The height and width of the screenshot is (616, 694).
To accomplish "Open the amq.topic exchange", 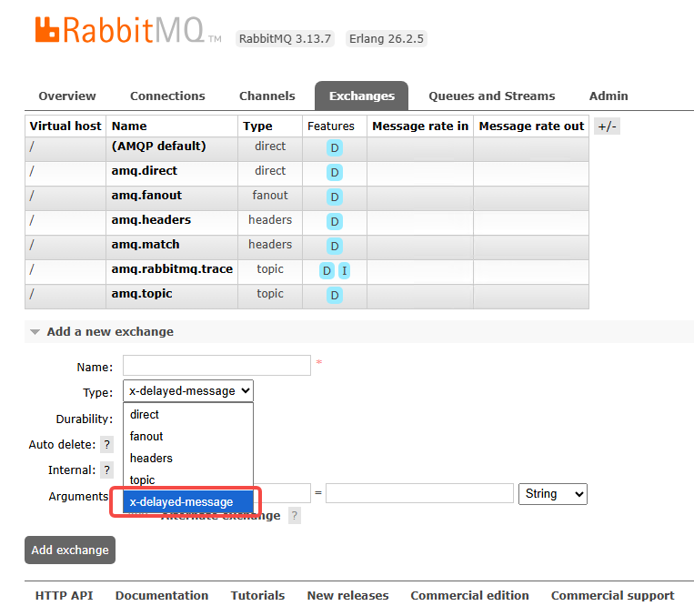I will [x=142, y=294].
